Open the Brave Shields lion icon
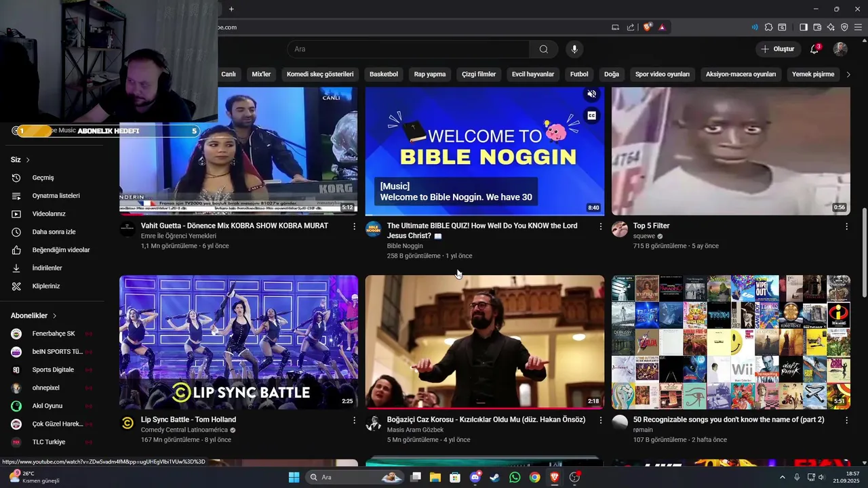Screen dimensions: 868x488 click(648, 27)
